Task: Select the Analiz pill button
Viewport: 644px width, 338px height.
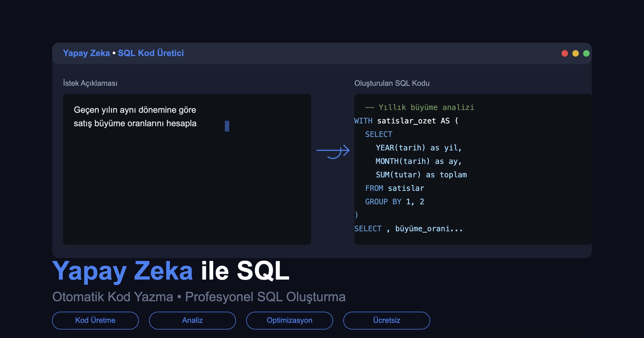Action: click(x=192, y=320)
